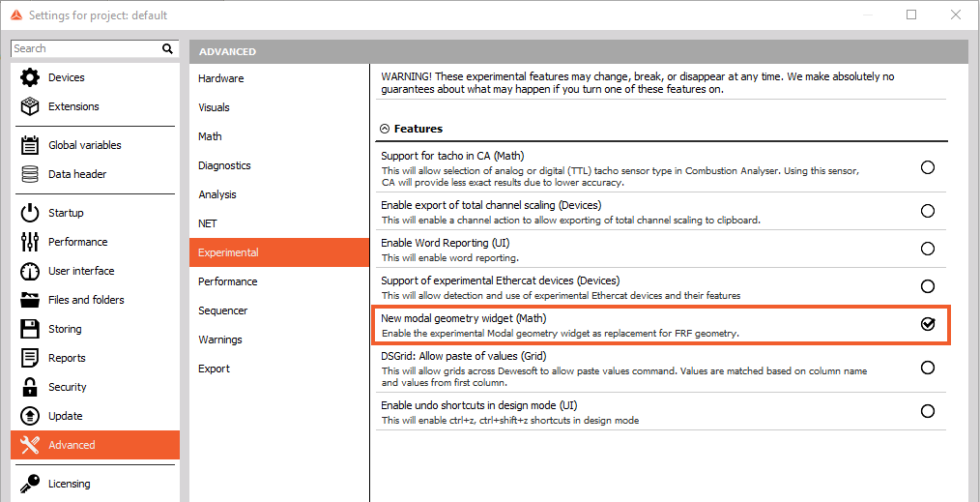Select Global variables label in sidebar
The height and width of the screenshot is (502, 980).
85,145
